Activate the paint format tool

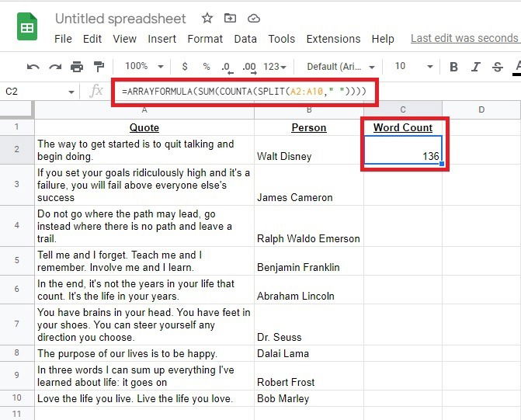coord(99,67)
